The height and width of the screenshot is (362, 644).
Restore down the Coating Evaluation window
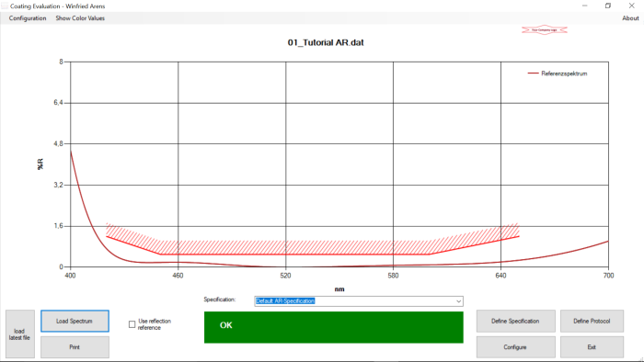click(x=608, y=6)
